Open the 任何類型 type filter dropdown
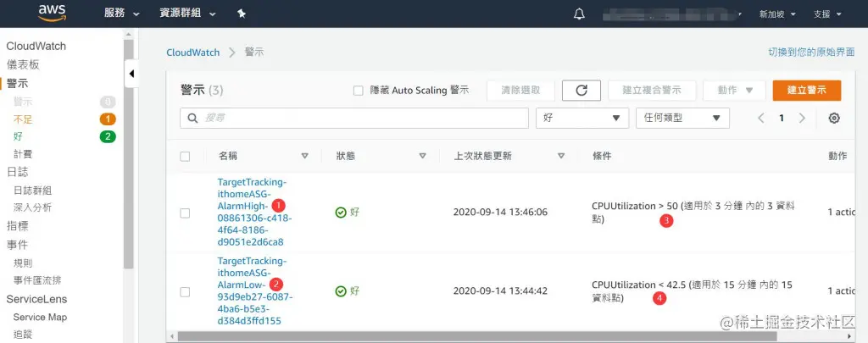Image resolution: width=868 pixels, height=343 pixels. tap(682, 118)
